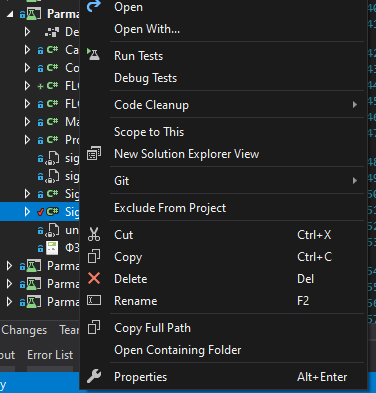This screenshot has height=393, width=376.
Task: Expand the De dependencies node
Action: pos(27,32)
